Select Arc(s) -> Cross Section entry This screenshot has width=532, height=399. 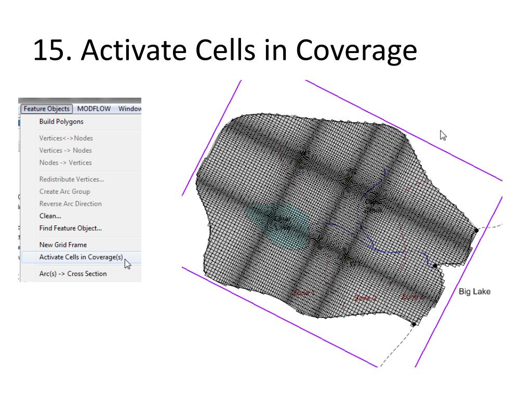tap(73, 273)
